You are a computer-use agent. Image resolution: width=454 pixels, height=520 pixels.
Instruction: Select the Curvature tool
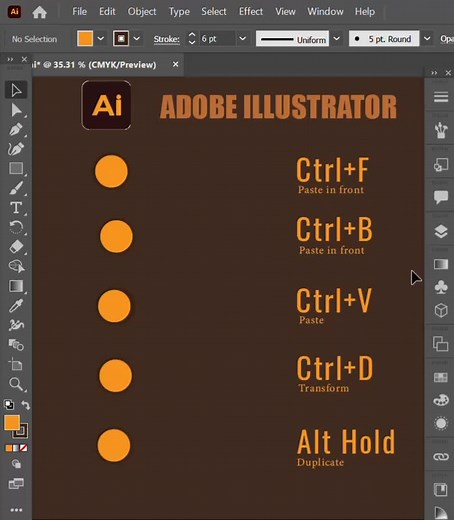coord(16,149)
